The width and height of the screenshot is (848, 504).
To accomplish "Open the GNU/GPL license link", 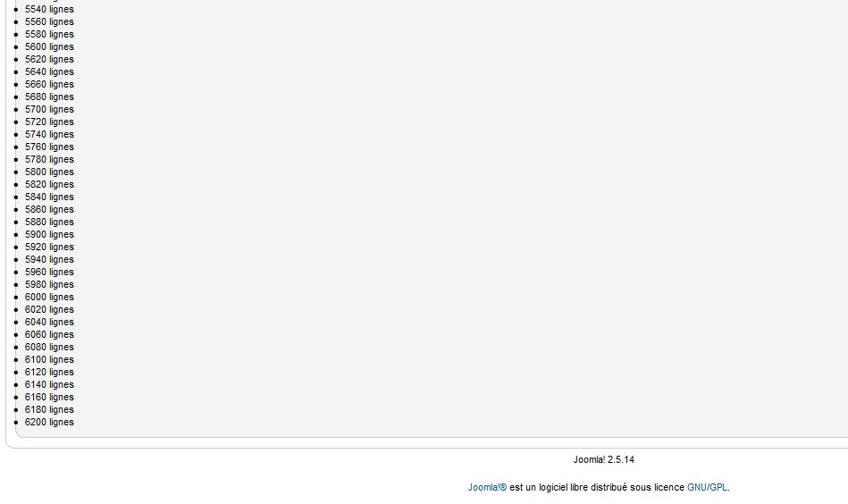I will coord(707,487).
